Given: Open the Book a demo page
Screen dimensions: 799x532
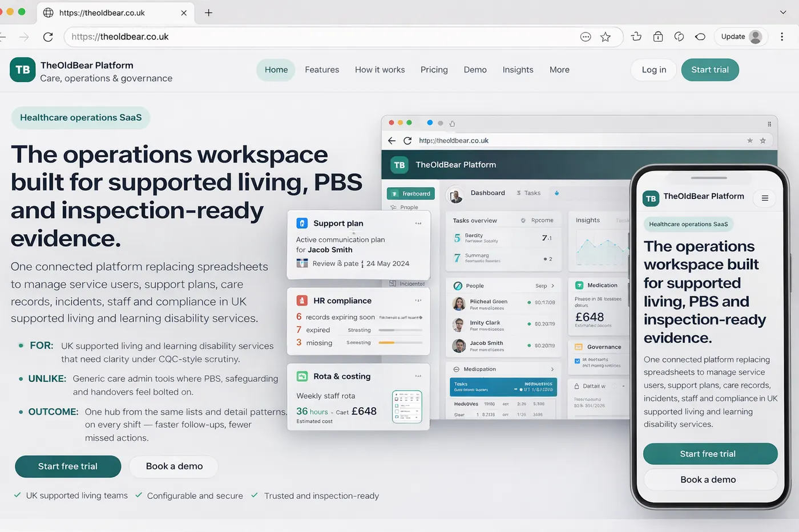Looking at the screenshot, I should 173,466.
